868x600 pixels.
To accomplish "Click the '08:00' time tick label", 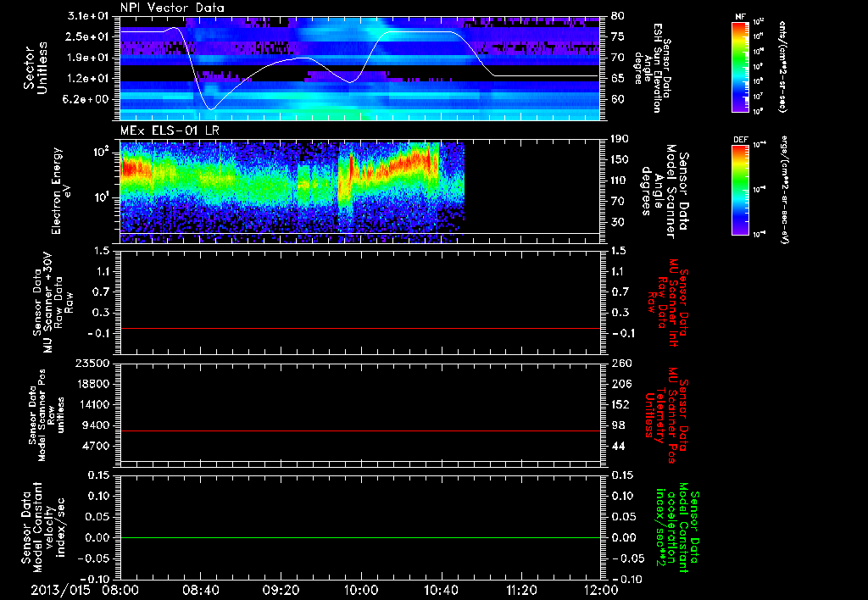I will coord(120,590).
